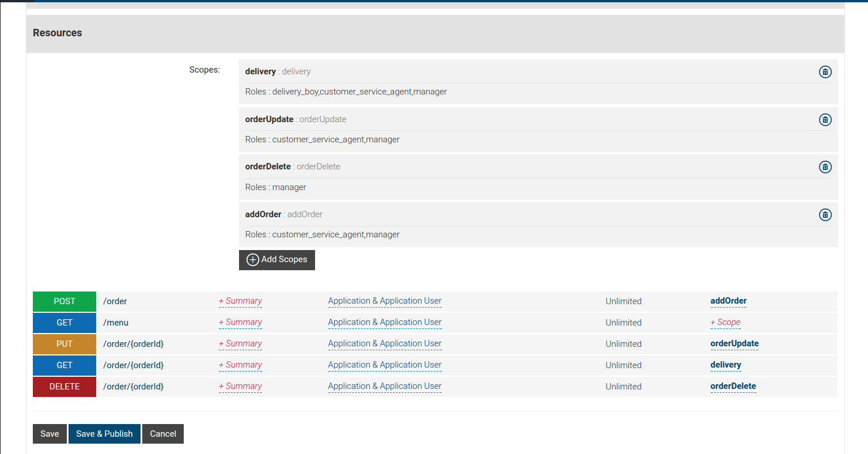Click the orange PUT method badge
Image resolution: width=868 pixels, height=454 pixels.
point(64,343)
